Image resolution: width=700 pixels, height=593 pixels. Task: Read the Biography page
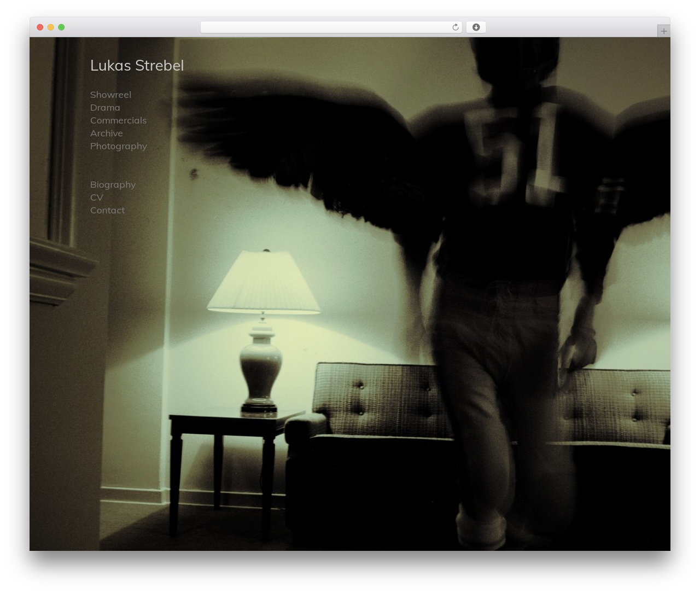pyautogui.click(x=113, y=185)
